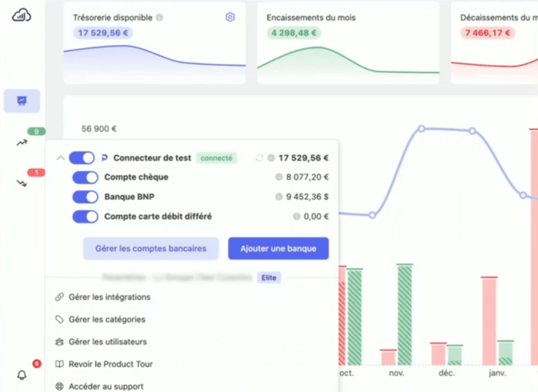The image size is (538, 392).
Task: Toggle the Compte carte débit différé switch
Action: point(85,217)
